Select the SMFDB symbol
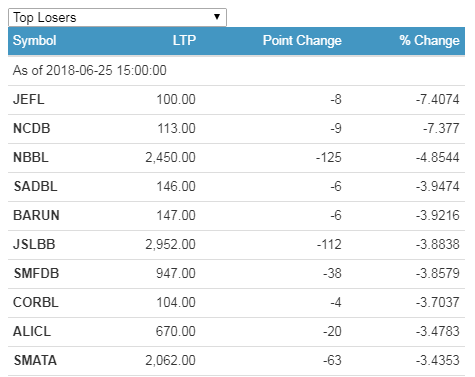Image resolution: width=475 pixels, height=377 pixels. [36, 273]
